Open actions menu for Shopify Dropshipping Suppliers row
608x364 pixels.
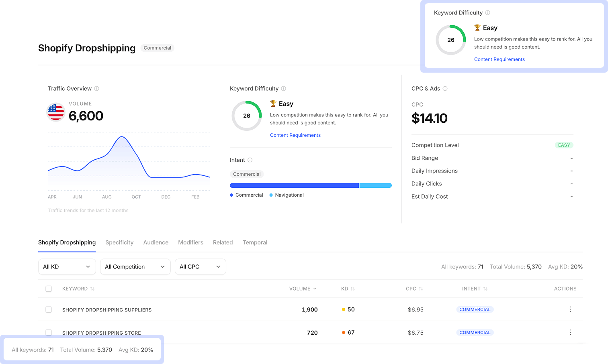(x=570, y=309)
